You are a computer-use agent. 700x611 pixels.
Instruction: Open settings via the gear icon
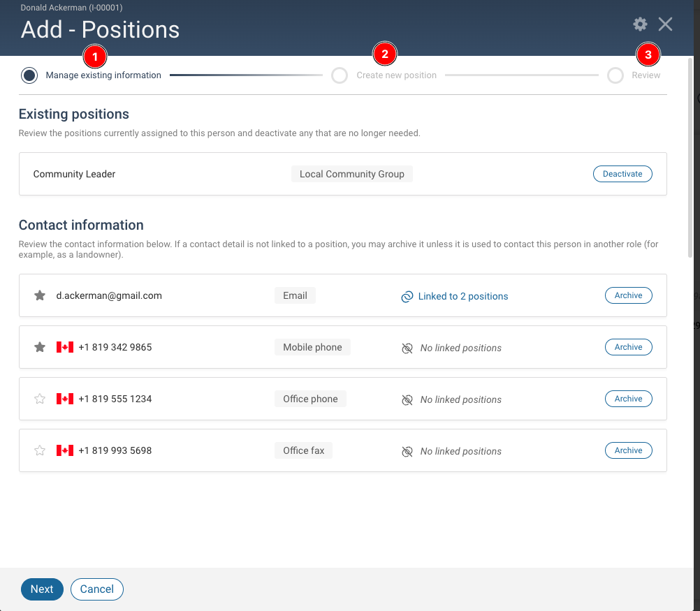[x=640, y=24]
